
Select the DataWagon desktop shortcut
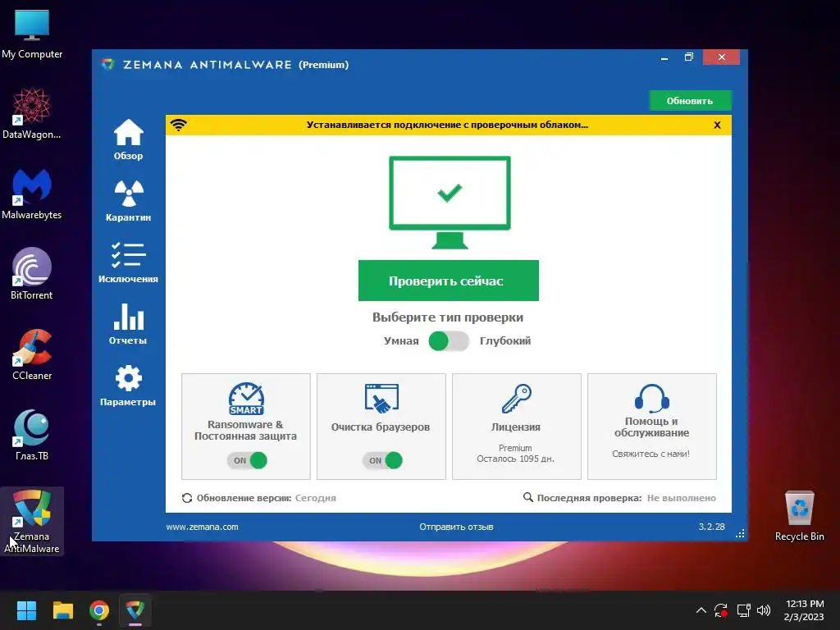click(32, 113)
